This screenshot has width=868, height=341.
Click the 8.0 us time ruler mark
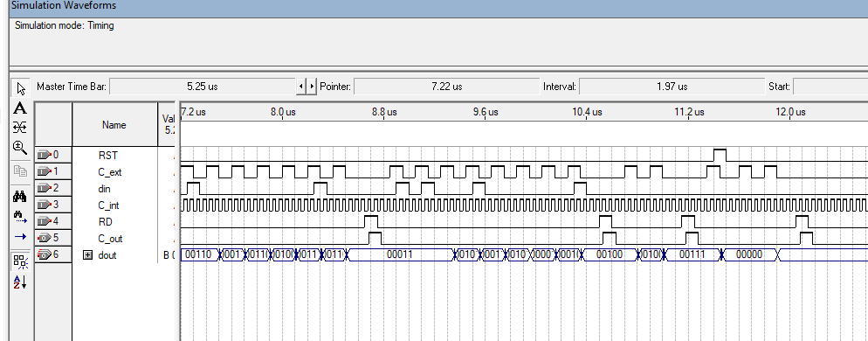click(283, 112)
